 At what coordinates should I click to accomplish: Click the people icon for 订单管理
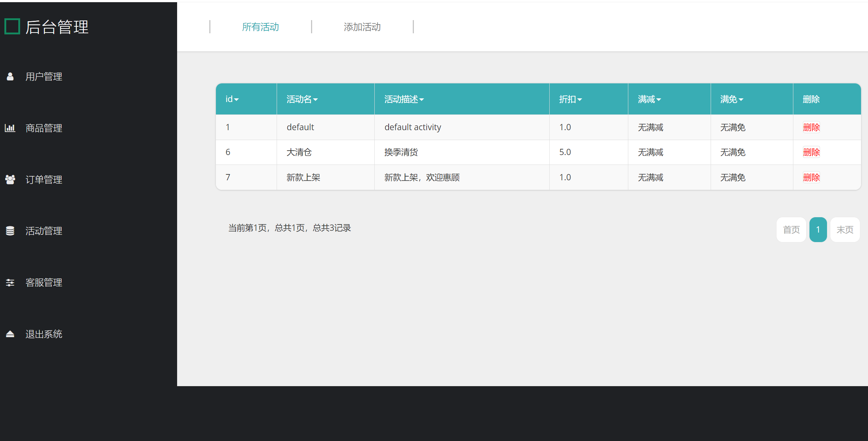(10, 180)
